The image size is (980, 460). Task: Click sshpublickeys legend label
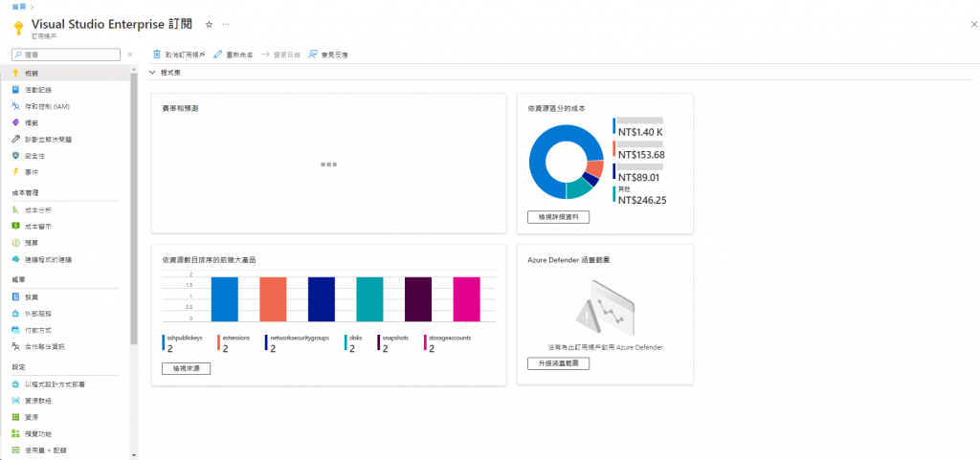[185, 338]
